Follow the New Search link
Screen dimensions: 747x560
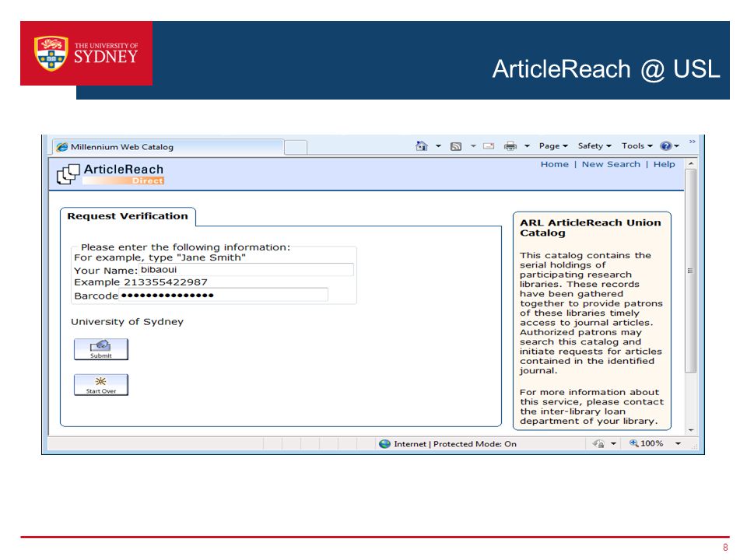point(611,164)
